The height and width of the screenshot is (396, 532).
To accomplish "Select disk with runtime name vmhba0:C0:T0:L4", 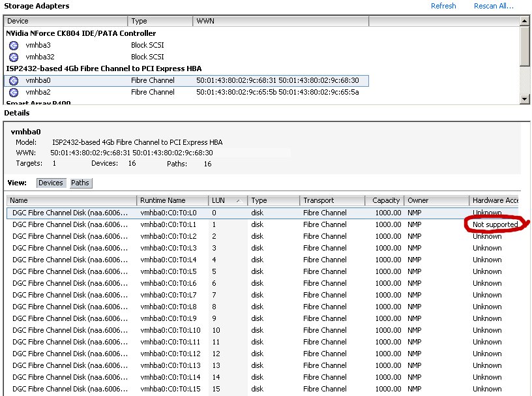I will click(x=262, y=260).
